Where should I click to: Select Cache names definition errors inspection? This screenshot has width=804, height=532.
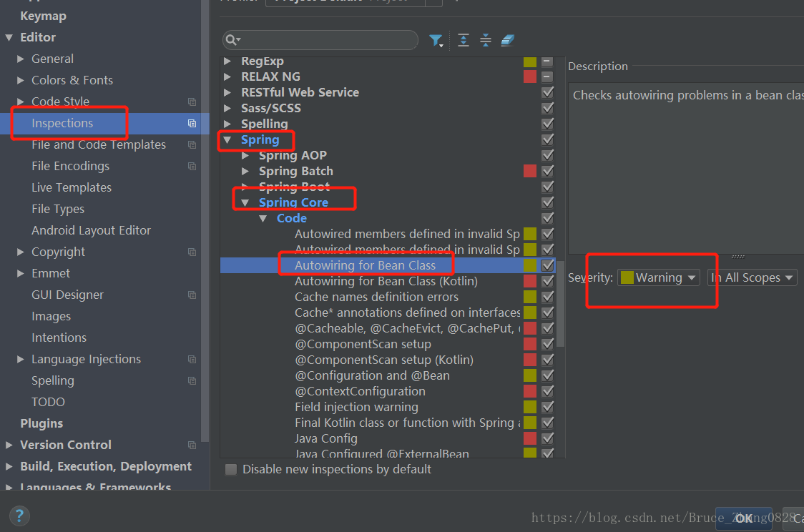[x=376, y=297]
